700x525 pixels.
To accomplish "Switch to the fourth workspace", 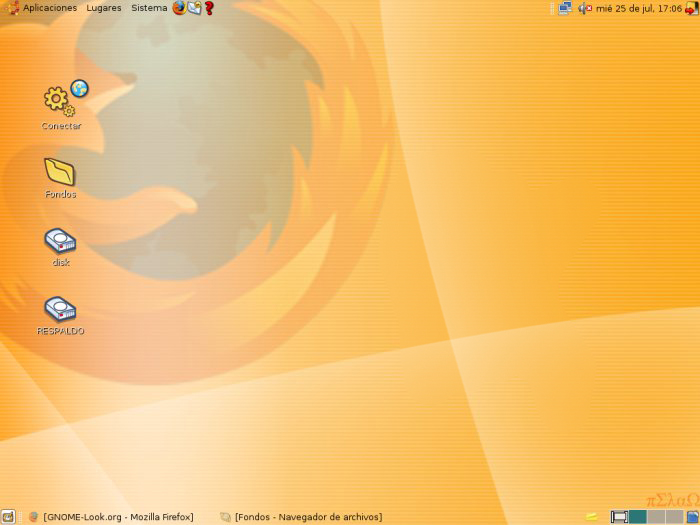I will (675, 517).
